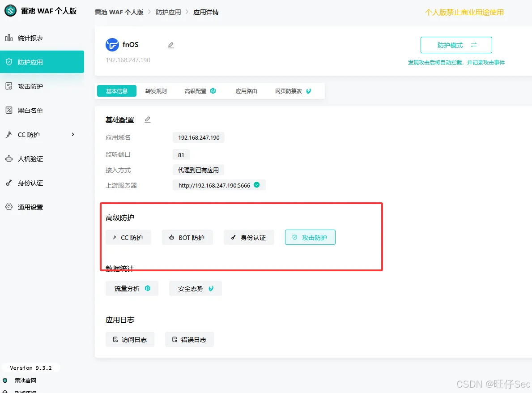Click the green check icon after upstream URL
The image size is (532, 393).
(257, 184)
